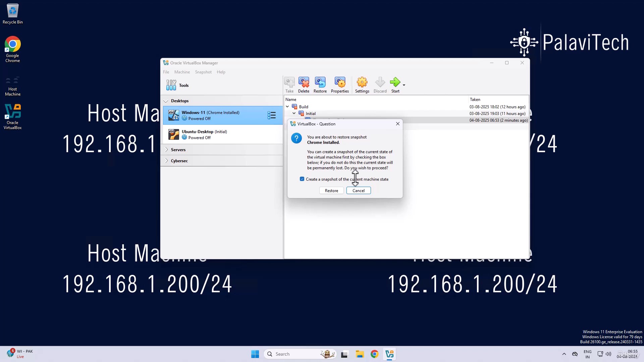
Task: Click the Restore button in the dialog
Action: (331, 191)
